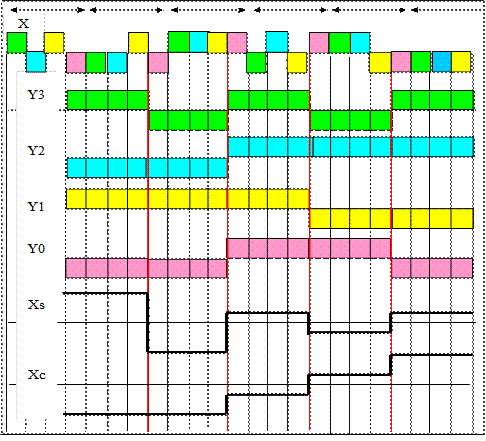The height and width of the screenshot is (441, 486).
Task: Click the lowest segment of Xc waveform
Action: click(x=145, y=414)
